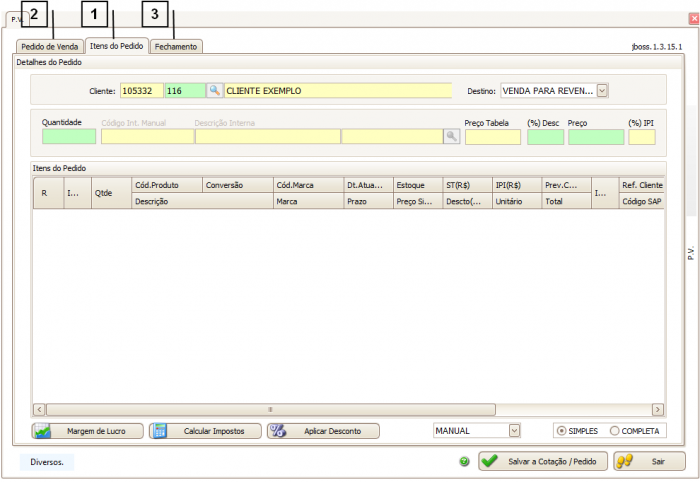Open the Destino dropdown

(602, 91)
